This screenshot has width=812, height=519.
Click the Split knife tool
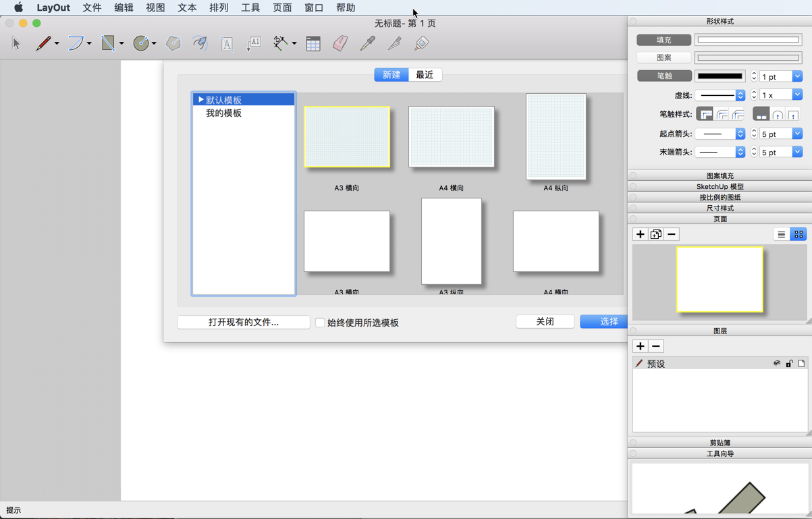pyautogui.click(x=394, y=44)
